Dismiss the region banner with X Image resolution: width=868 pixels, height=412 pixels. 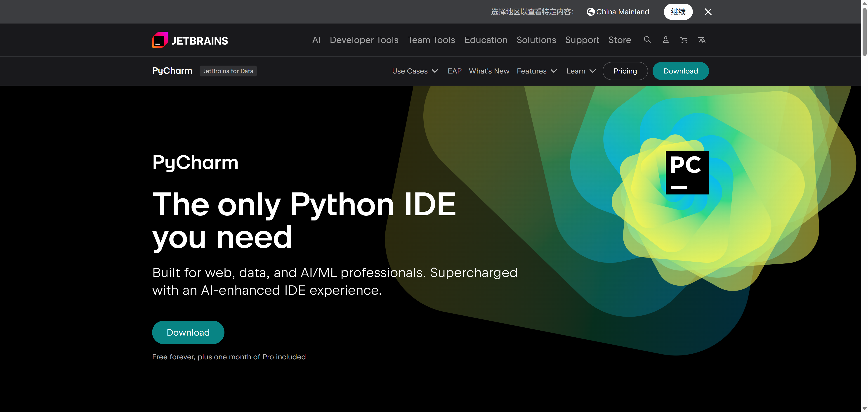708,12
